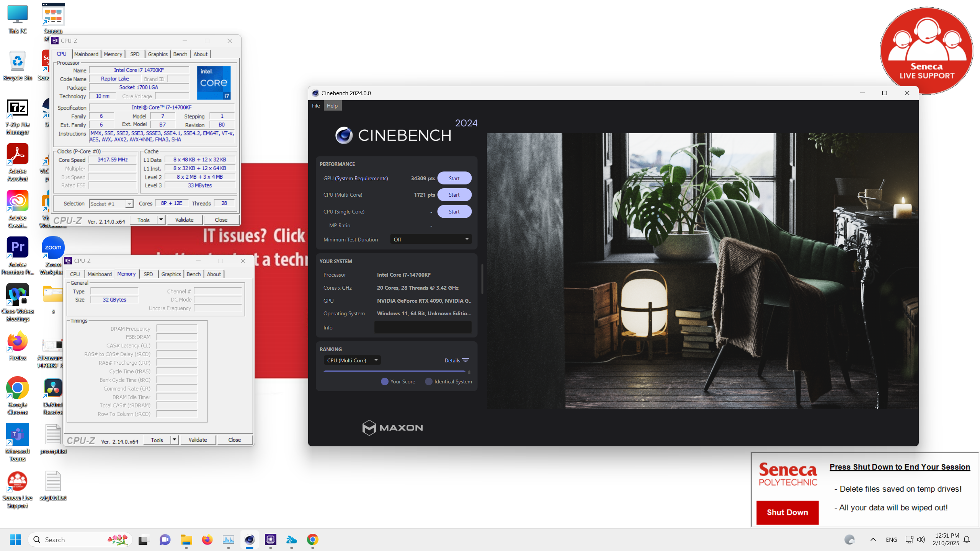The image size is (980, 551).
Task: Click the ranking score progress bar
Action: point(394,371)
